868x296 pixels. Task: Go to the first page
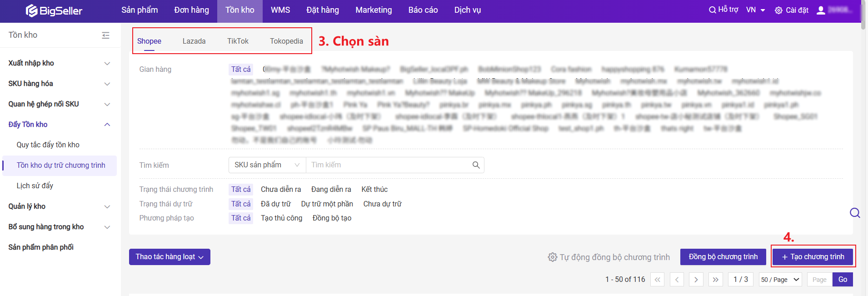point(657,280)
